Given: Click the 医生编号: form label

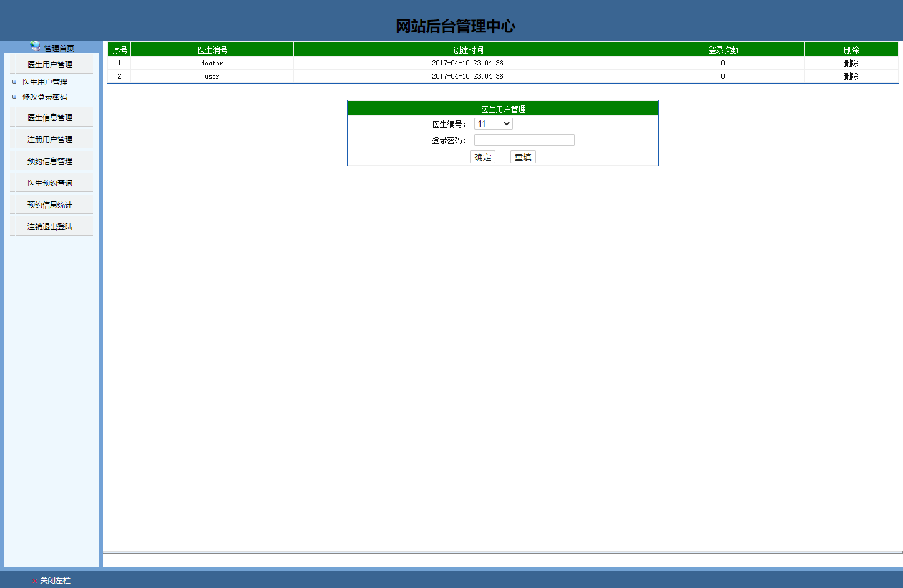Looking at the screenshot, I should coord(449,124).
